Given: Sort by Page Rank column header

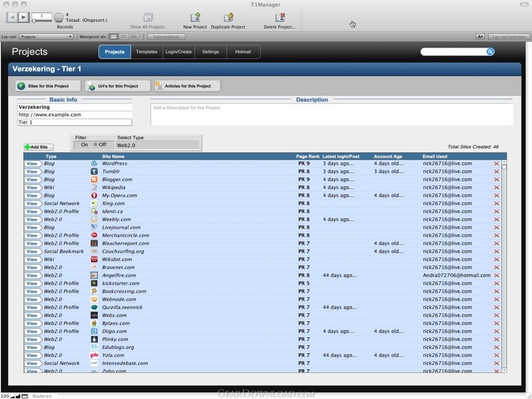Looking at the screenshot, I should point(308,156).
